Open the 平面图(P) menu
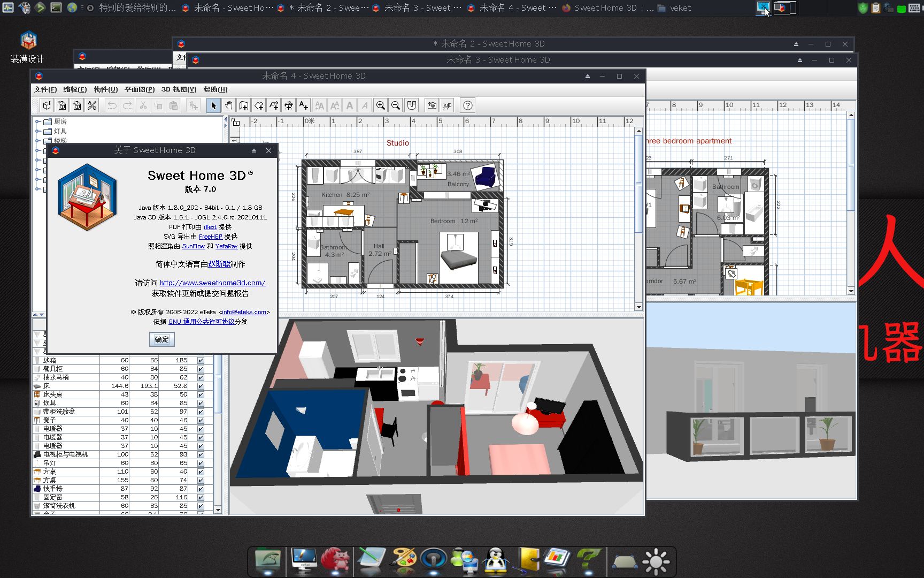 140,89
